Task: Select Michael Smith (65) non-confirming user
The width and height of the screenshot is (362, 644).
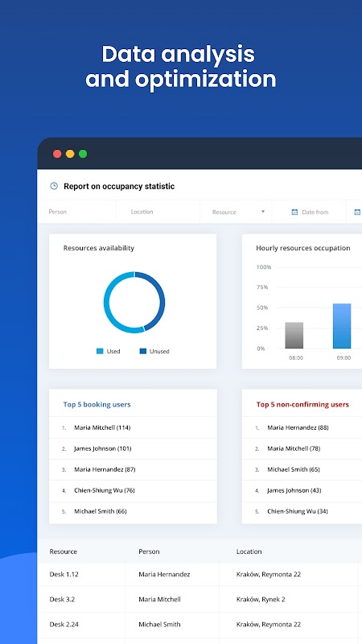Action: 294,469
